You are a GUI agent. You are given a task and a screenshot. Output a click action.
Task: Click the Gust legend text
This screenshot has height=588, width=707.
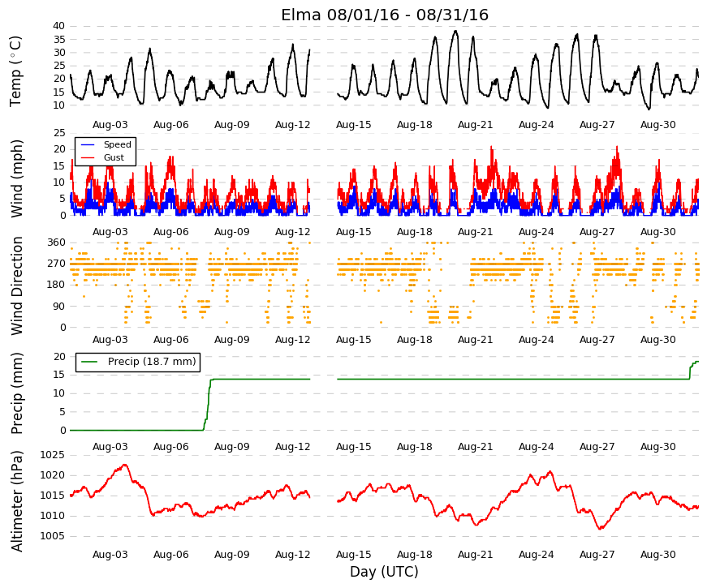click(x=114, y=157)
